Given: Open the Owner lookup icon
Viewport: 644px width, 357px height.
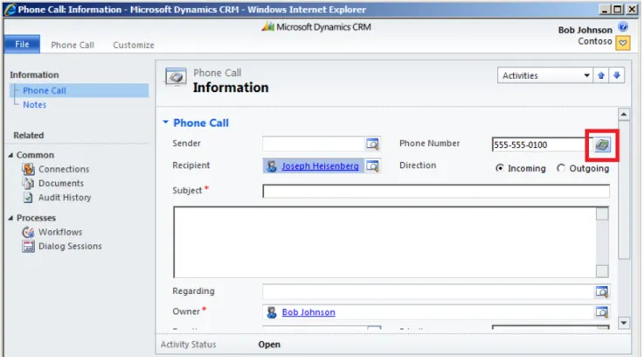Looking at the screenshot, I should tap(602, 312).
